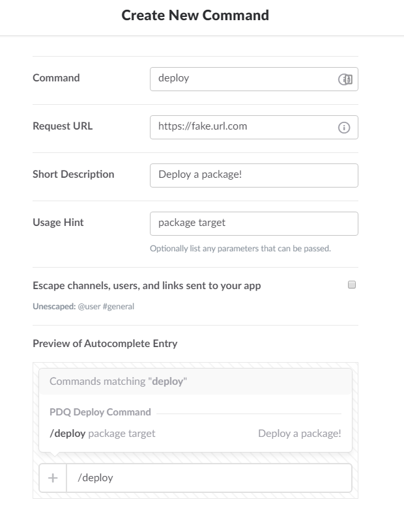Click the PDQ Deploy Command group heading
This screenshot has width=404, height=532.
[x=100, y=412]
